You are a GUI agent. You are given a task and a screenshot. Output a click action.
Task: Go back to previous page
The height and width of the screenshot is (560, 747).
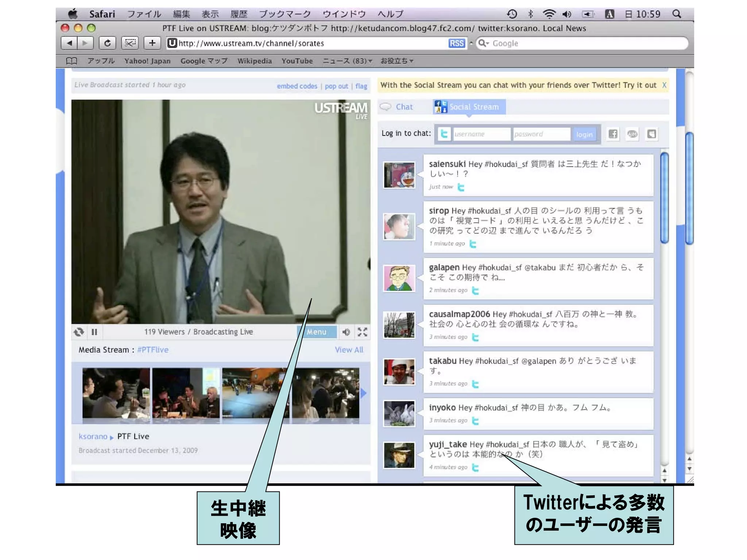69,43
